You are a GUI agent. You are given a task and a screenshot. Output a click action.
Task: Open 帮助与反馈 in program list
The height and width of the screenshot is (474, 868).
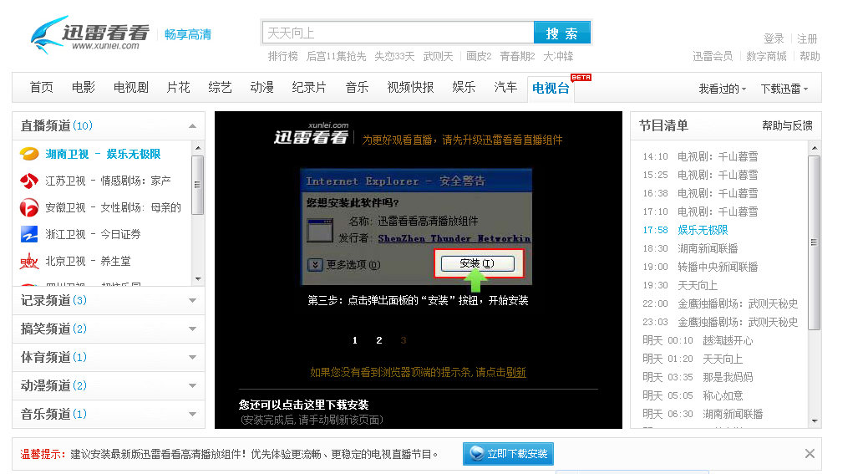point(787,125)
